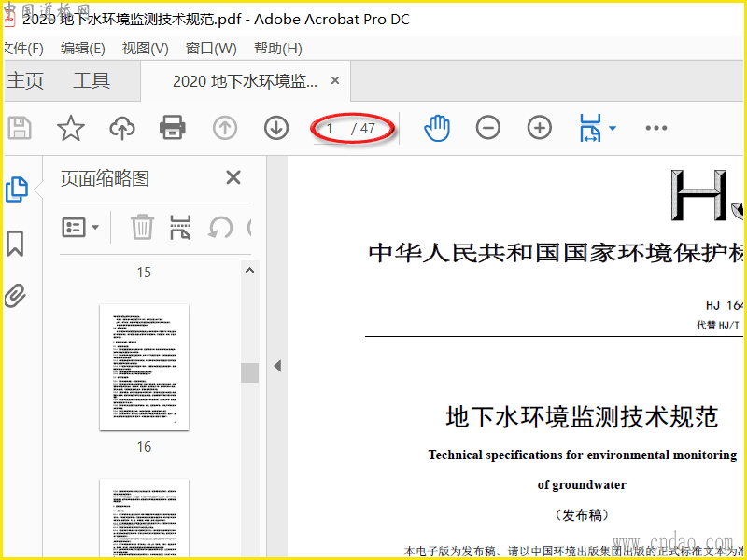Image resolution: width=747 pixels, height=560 pixels.
Task: Show more tools via three-dot ellipsis
Action: tap(656, 128)
